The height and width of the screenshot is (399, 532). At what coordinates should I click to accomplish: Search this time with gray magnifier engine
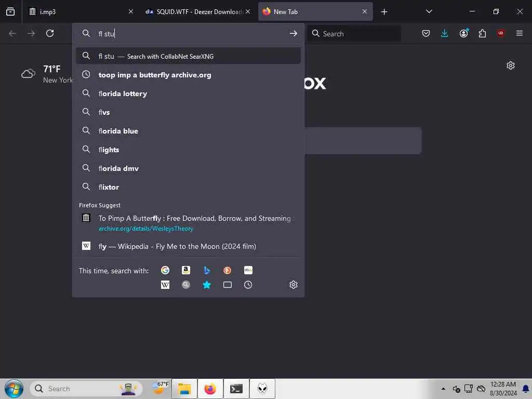tap(186, 285)
